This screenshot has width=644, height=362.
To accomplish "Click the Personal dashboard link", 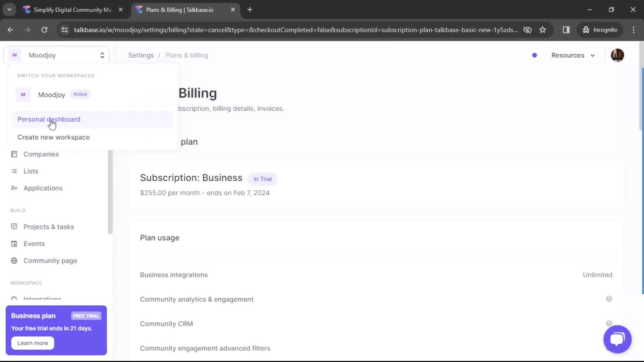I will pos(49,119).
